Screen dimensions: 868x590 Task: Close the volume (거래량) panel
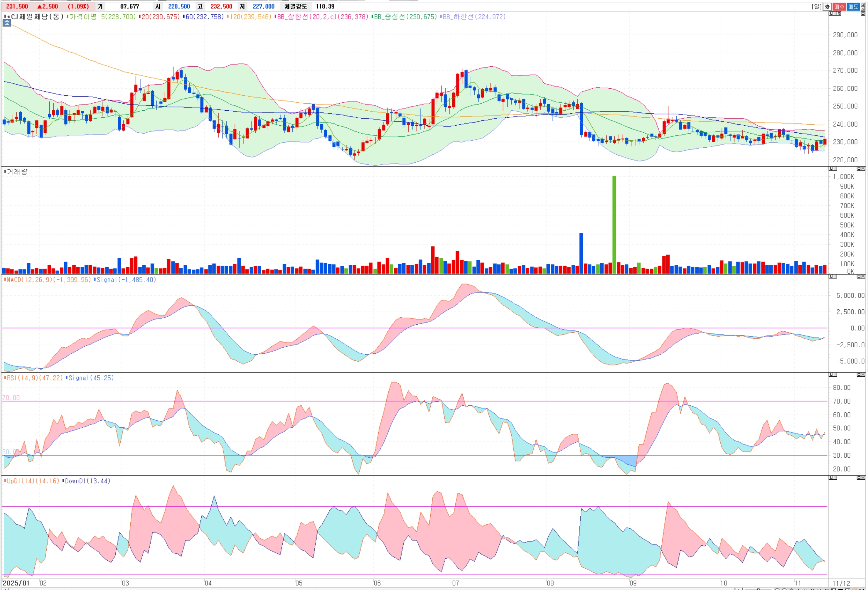pos(863,169)
